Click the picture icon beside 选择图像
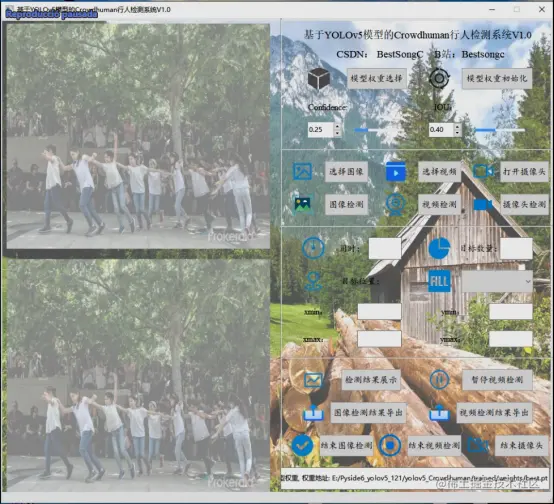 click(302, 171)
